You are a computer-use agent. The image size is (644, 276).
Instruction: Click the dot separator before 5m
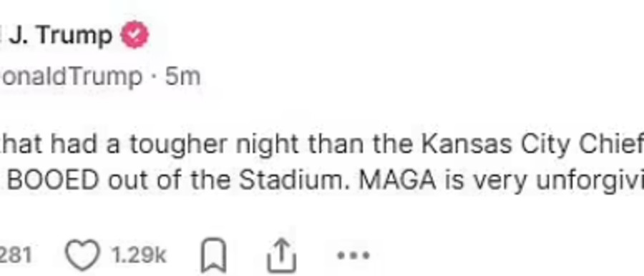(154, 77)
